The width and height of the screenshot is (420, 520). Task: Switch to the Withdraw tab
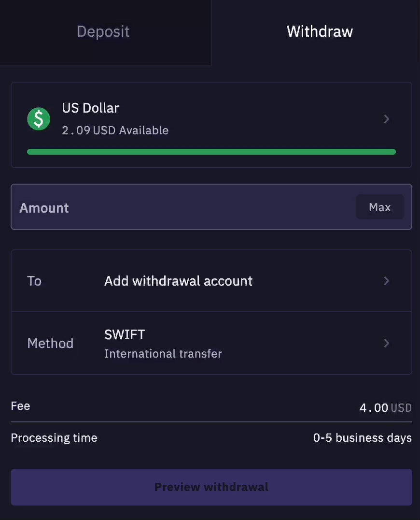(x=320, y=31)
